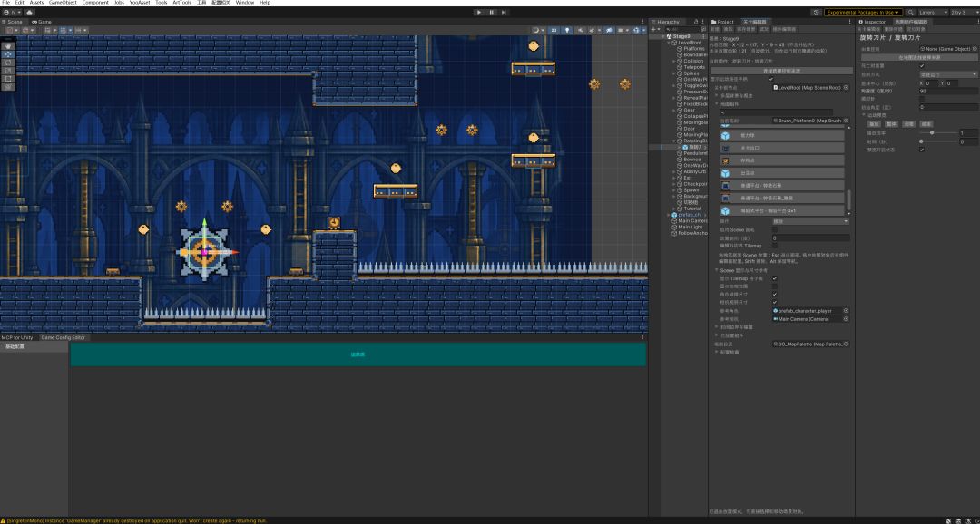Toggle the Scene brush enable checkbox

click(x=775, y=230)
